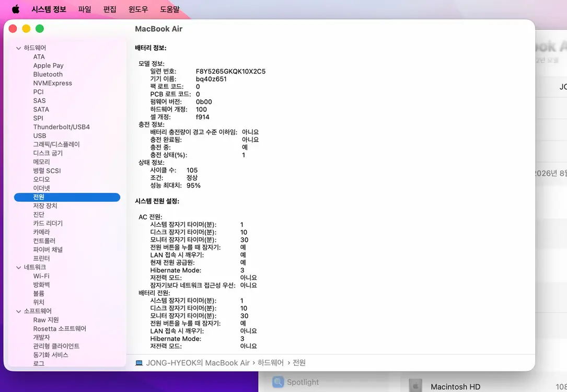Image resolution: width=567 pixels, height=392 pixels.
Task: Click the cycle count value 105
Action: [x=192, y=170]
